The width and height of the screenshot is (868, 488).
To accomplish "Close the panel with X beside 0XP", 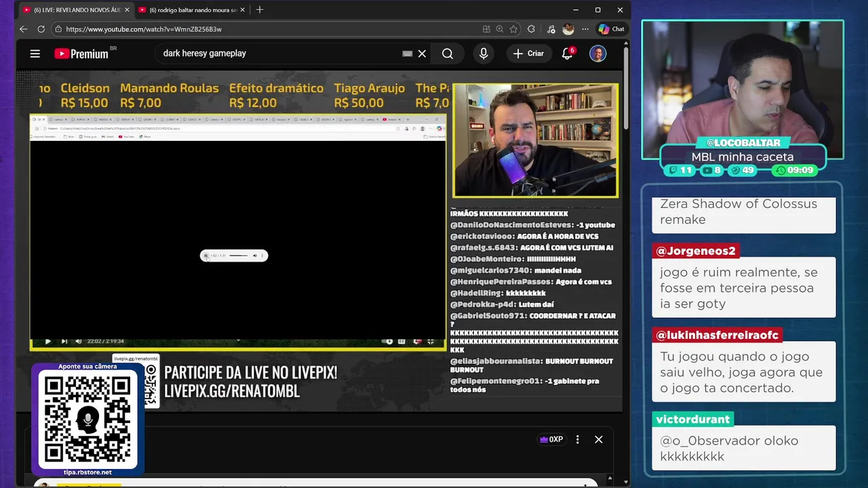I will [x=599, y=439].
